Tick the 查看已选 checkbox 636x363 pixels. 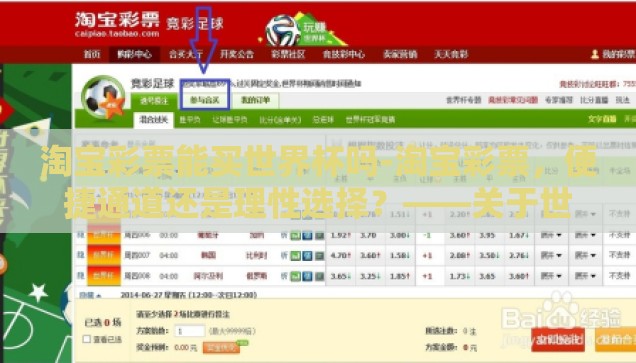86,339
